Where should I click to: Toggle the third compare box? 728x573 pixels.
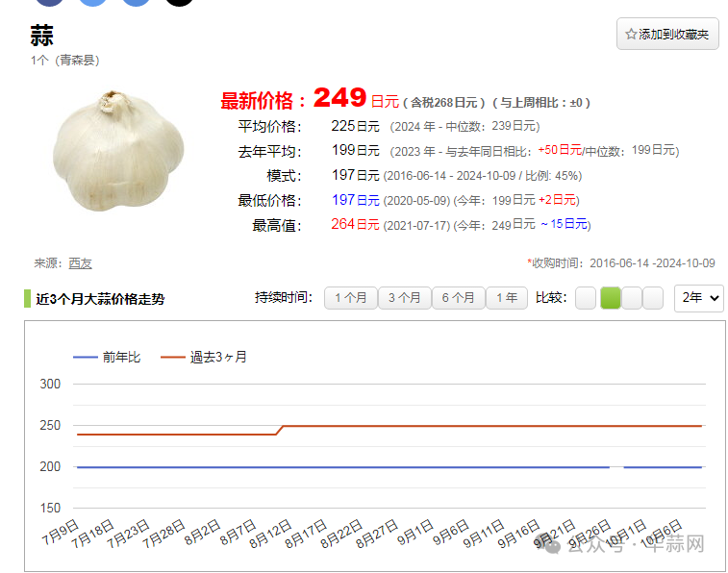pyautogui.click(x=632, y=298)
